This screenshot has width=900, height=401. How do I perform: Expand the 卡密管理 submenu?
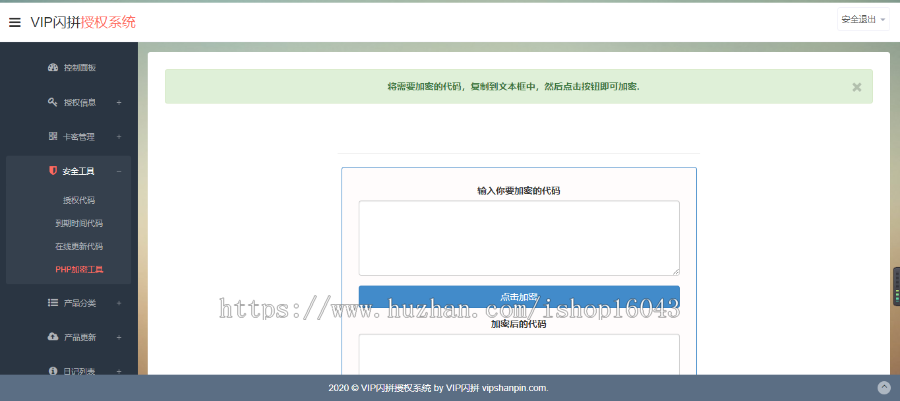pos(119,136)
